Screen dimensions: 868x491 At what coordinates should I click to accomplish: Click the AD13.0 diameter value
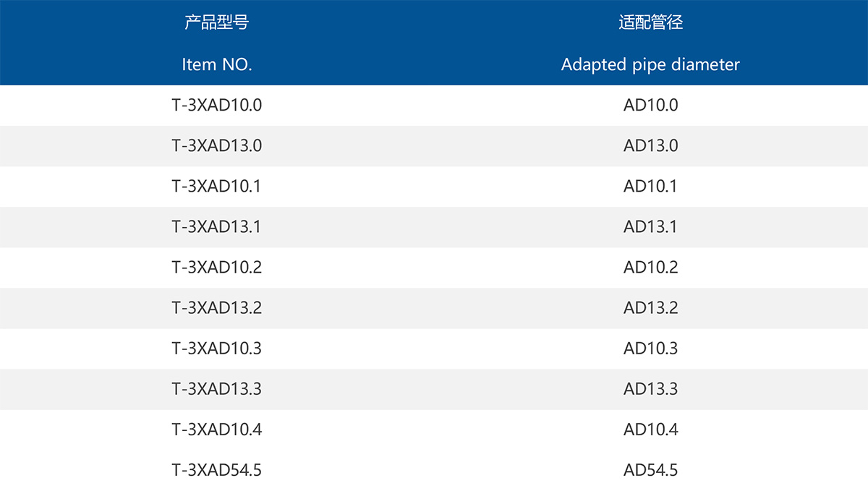(x=650, y=145)
